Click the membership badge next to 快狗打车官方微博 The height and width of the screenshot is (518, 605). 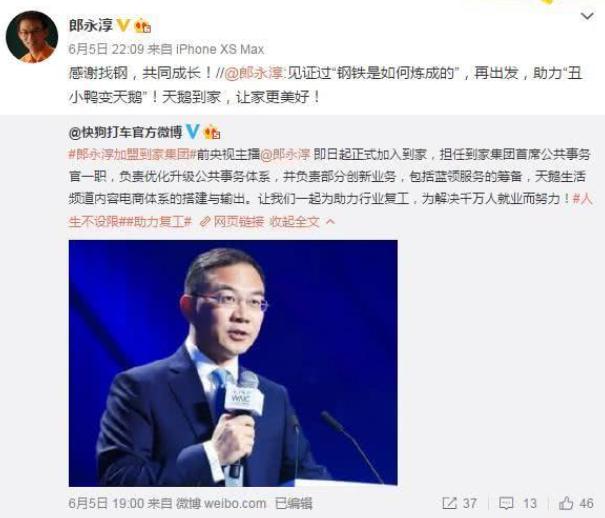click(212, 132)
